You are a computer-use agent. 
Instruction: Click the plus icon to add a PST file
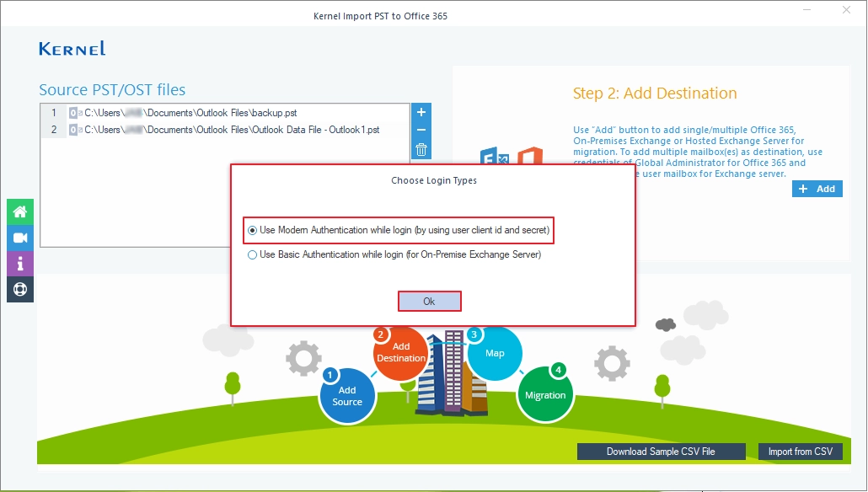click(421, 112)
